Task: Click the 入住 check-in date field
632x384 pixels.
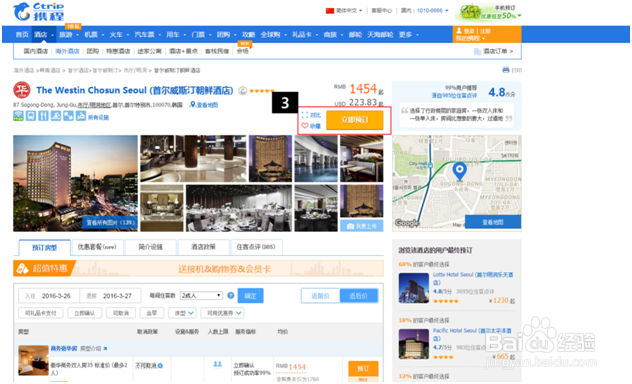Action: tap(49, 296)
